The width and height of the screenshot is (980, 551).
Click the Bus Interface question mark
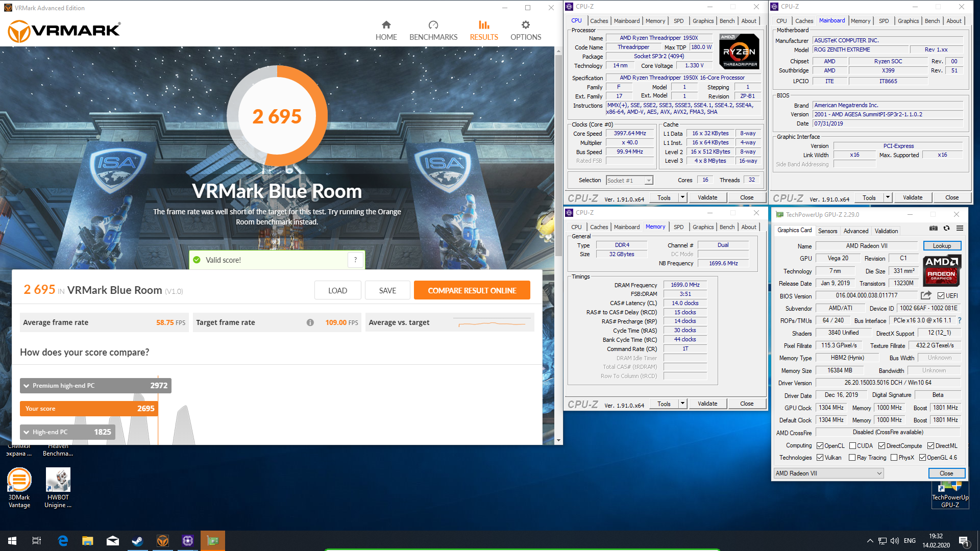click(x=960, y=320)
